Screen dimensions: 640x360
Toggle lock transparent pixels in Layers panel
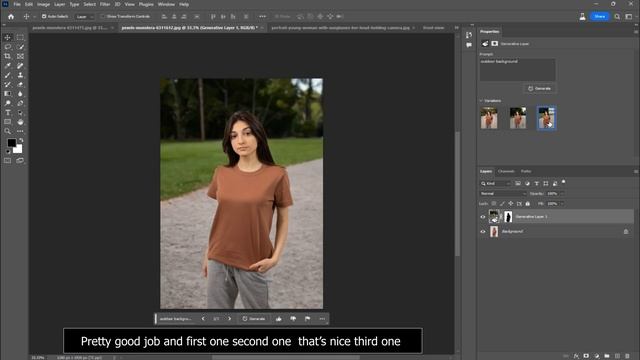[x=494, y=203]
